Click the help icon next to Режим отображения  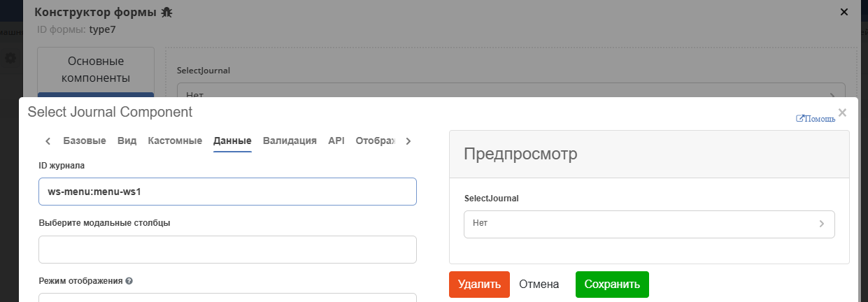pyautogui.click(x=129, y=281)
